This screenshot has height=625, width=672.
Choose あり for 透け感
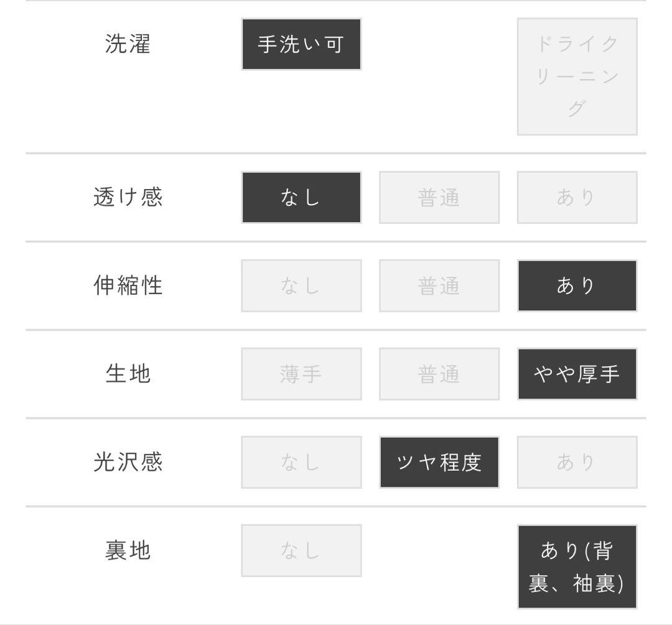pyautogui.click(x=577, y=198)
